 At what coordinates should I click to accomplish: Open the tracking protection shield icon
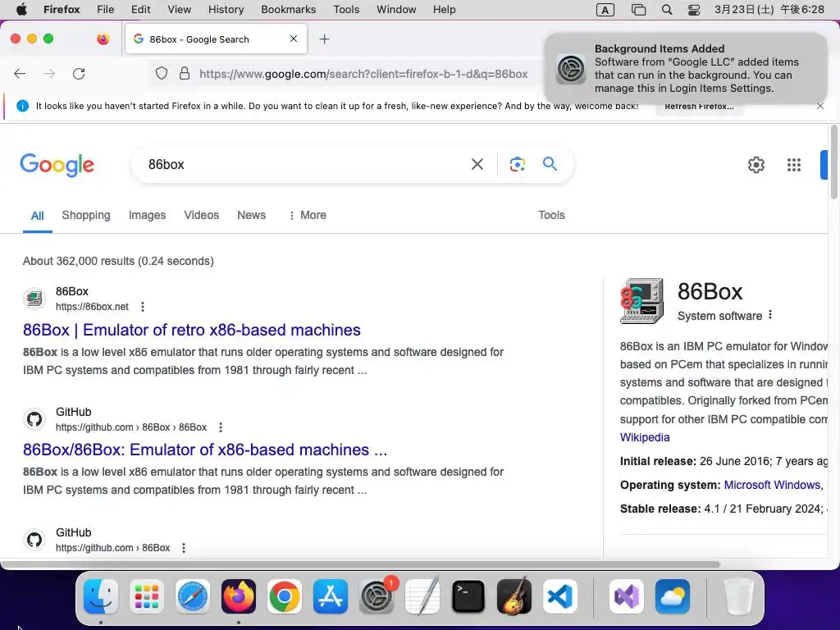click(x=162, y=73)
